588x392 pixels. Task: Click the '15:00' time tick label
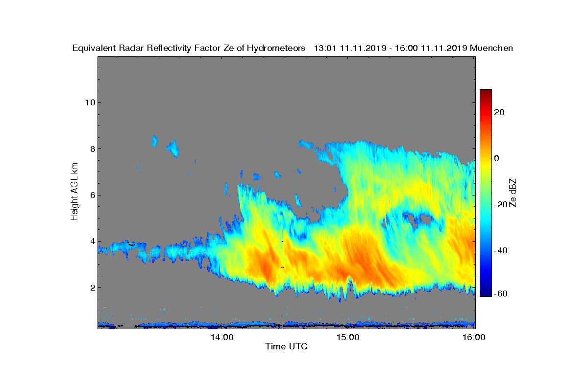click(x=348, y=337)
